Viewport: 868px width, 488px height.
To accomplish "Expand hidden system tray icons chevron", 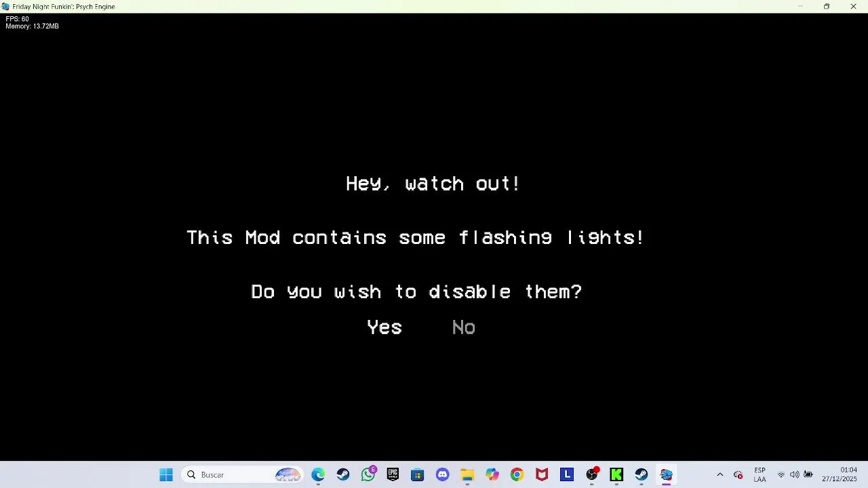I will pyautogui.click(x=720, y=475).
